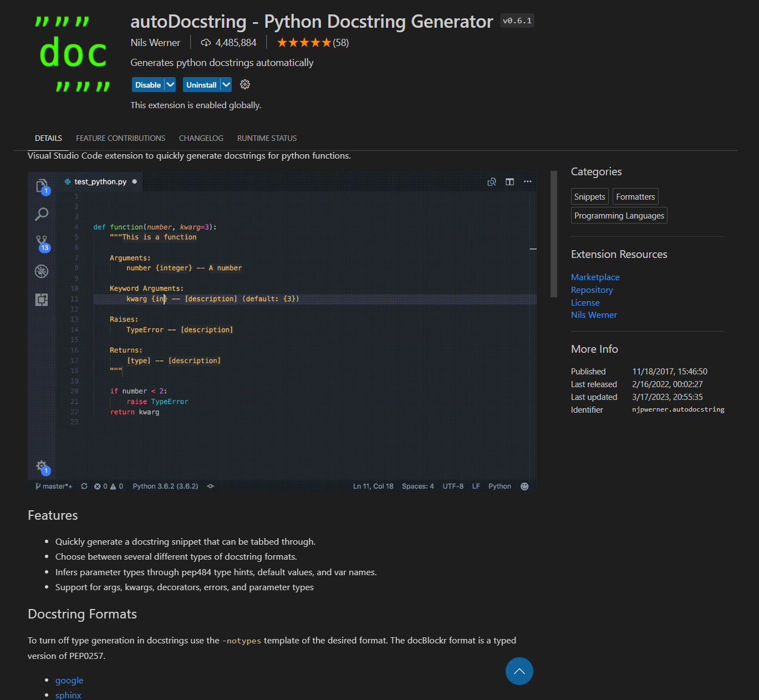Viewport: 759px width, 700px height.
Task: Open the extension settings gear icon
Action: pyautogui.click(x=245, y=84)
